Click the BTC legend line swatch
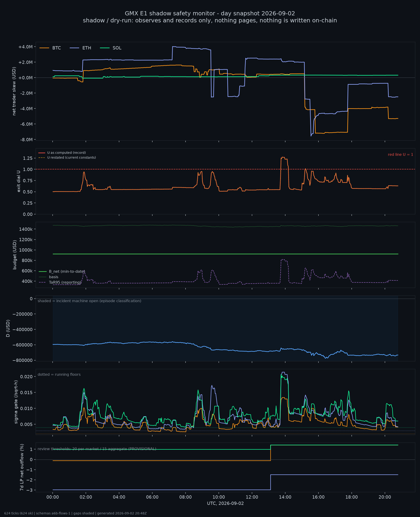The height and width of the screenshot is (517, 420). tap(44, 48)
